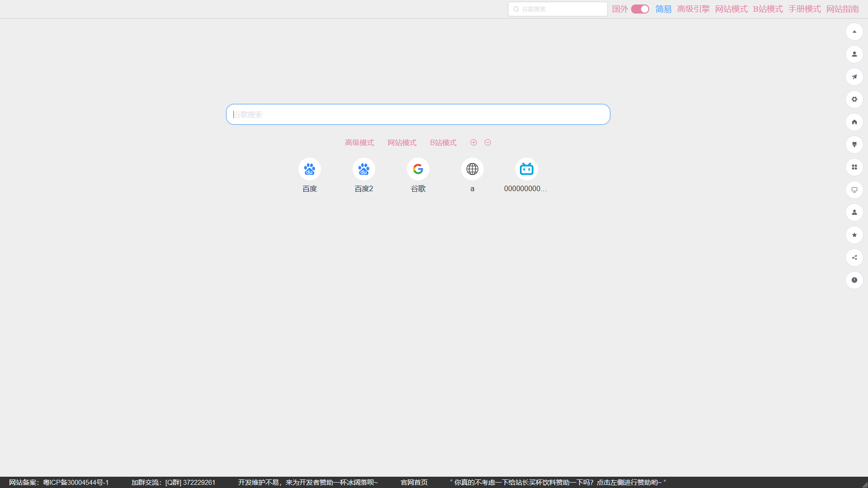Click the exclamation info sidebar icon
868x488 pixels.
click(x=854, y=280)
